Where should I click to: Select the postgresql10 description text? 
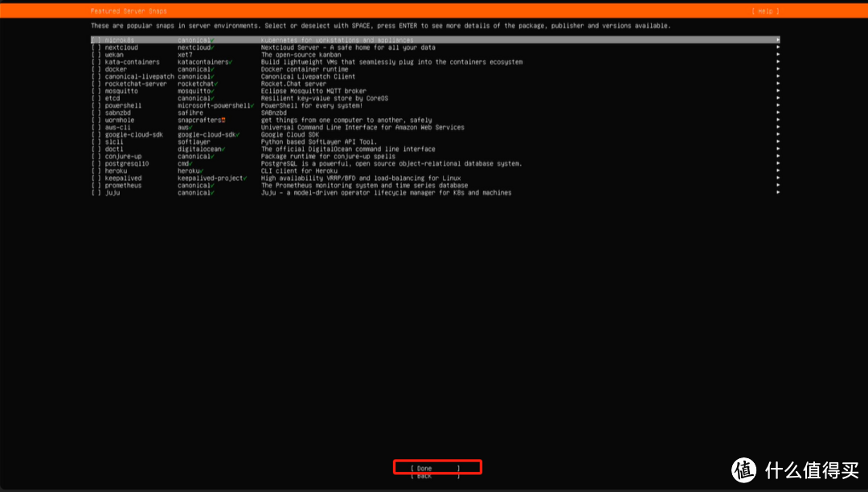[x=391, y=164]
